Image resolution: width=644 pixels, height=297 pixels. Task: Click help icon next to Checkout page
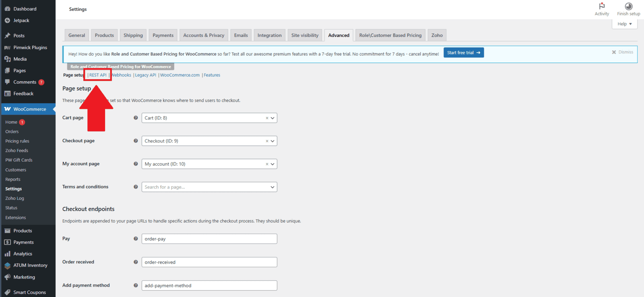tap(136, 141)
